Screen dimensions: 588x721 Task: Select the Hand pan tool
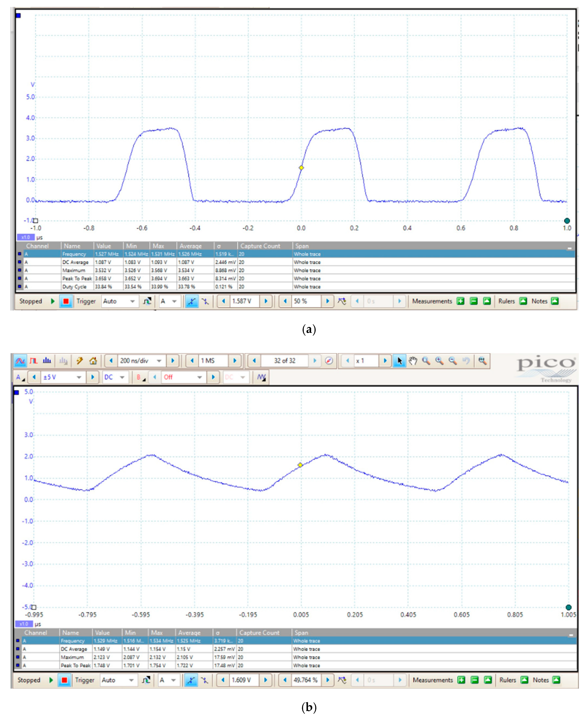(x=413, y=361)
